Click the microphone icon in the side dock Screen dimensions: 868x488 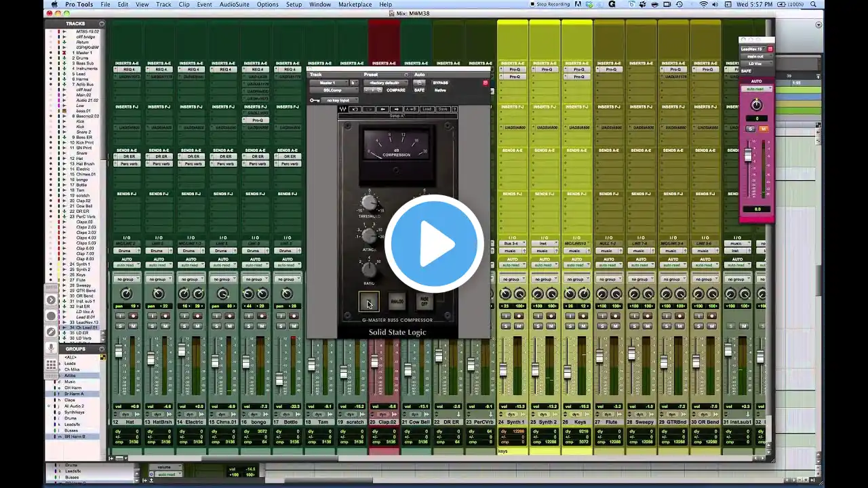[51, 348]
